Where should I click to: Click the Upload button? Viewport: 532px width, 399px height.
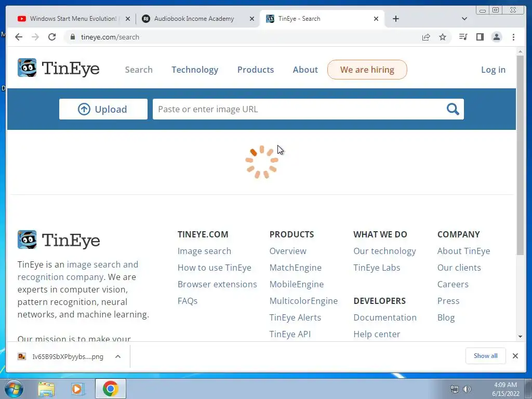pos(103,109)
